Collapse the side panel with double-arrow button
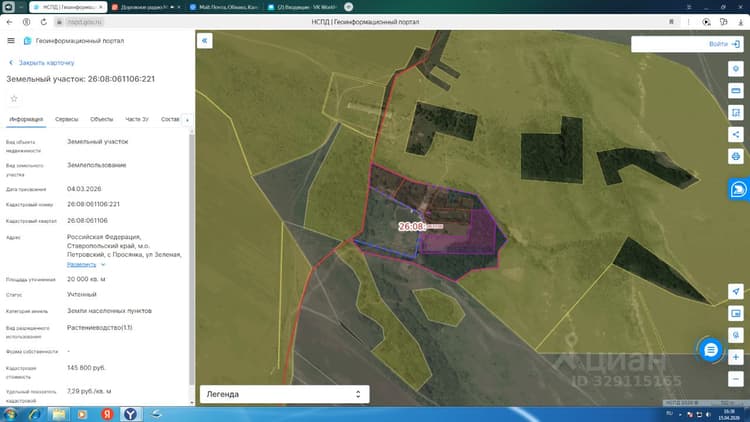 coord(205,41)
